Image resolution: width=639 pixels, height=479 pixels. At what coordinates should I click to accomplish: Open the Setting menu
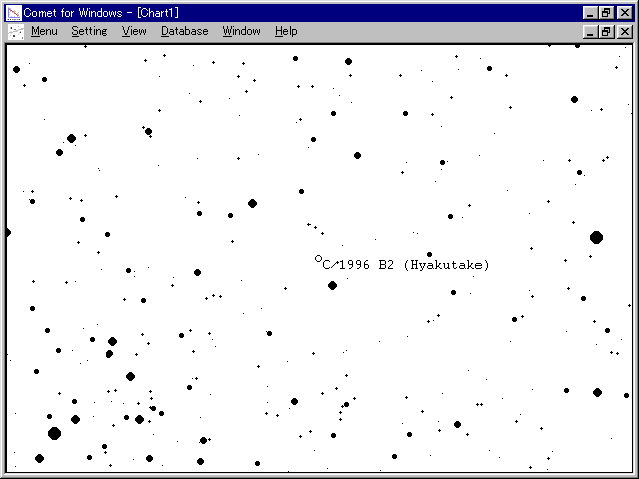(x=89, y=31)
